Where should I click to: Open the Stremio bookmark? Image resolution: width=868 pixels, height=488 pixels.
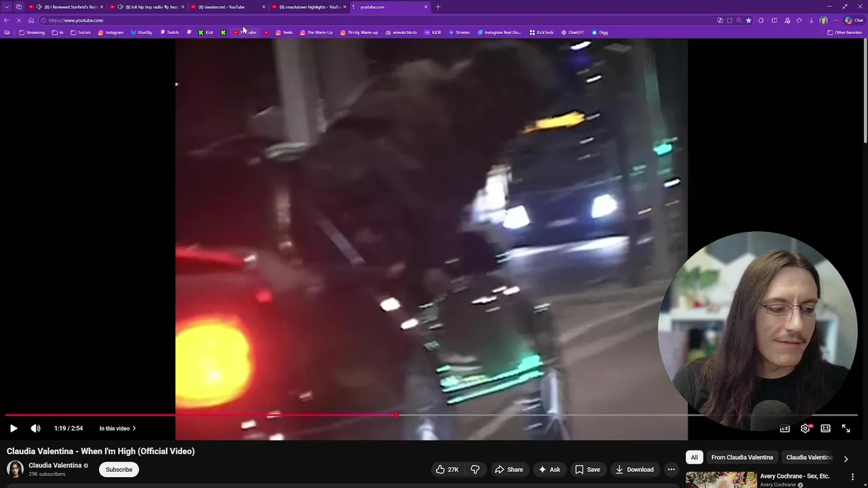460,33
